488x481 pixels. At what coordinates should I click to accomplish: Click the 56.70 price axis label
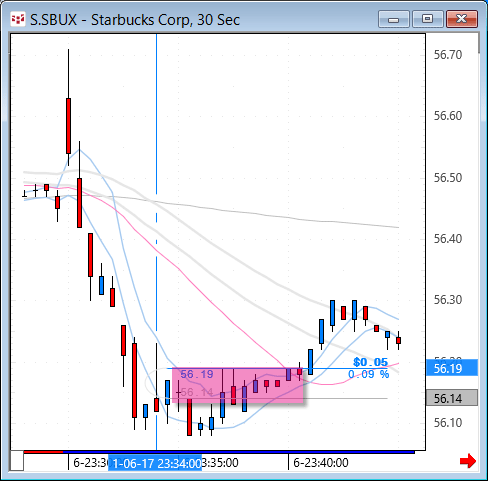pos(448,55)
